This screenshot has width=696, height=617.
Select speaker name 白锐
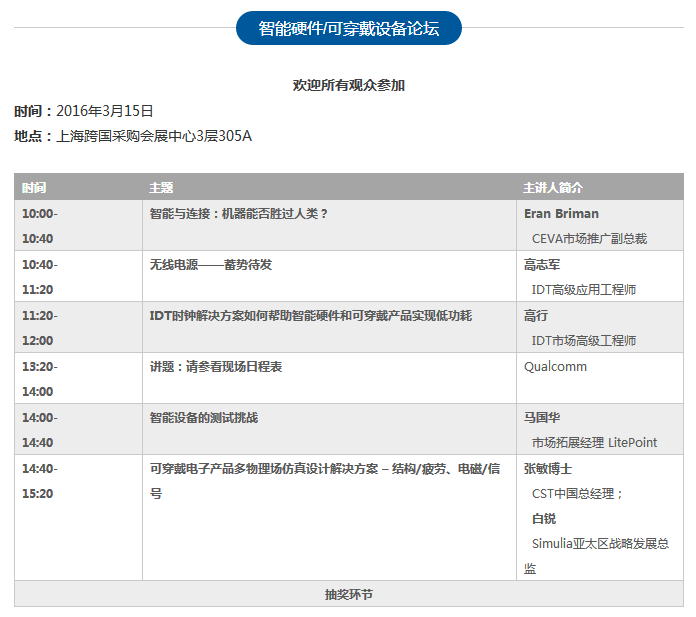point(543,519)
